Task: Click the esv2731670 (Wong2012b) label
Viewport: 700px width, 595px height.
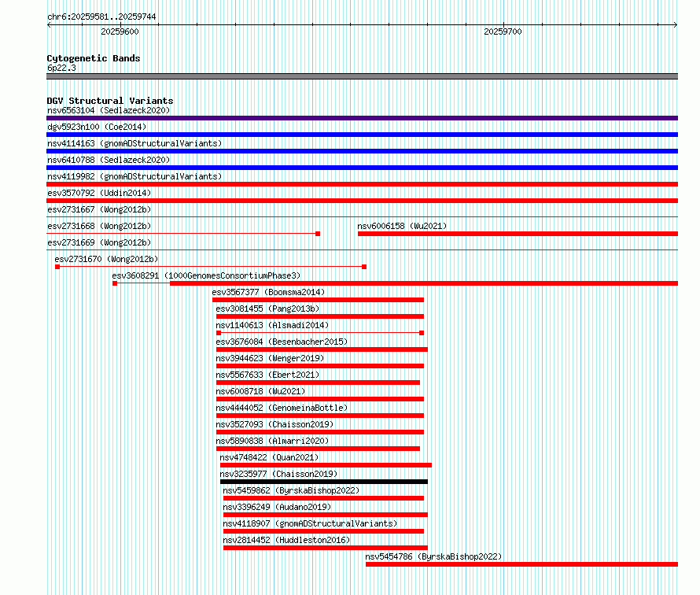Action: click(x=106, y=259)
